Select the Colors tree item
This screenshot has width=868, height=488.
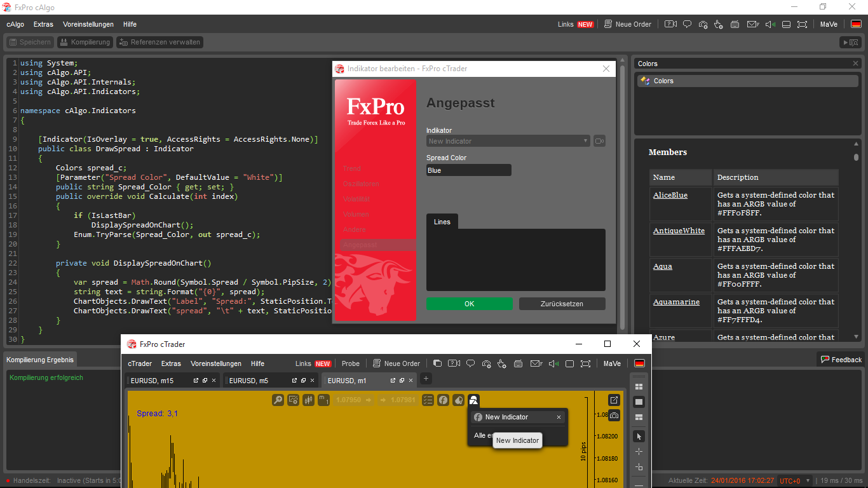coord(747,81)
